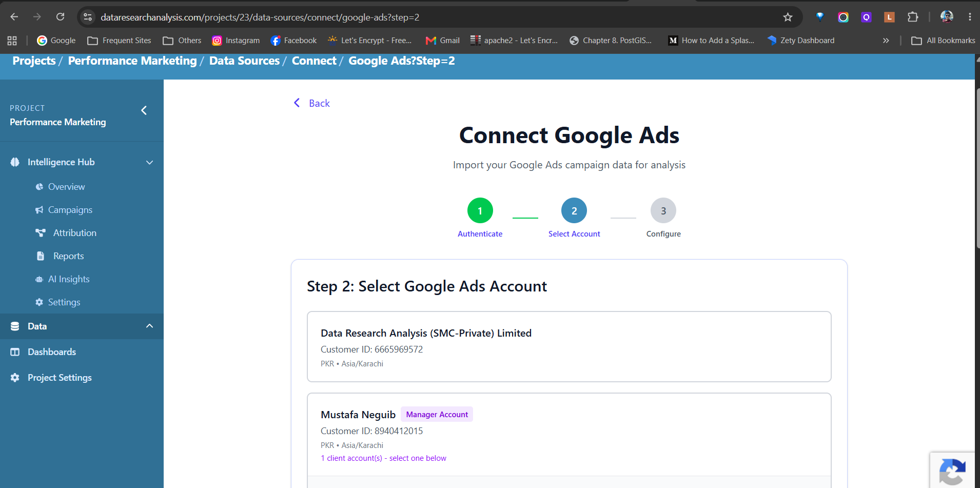
Task: Go to Performance Marketing breadcrumb
Action: [132, 61]
